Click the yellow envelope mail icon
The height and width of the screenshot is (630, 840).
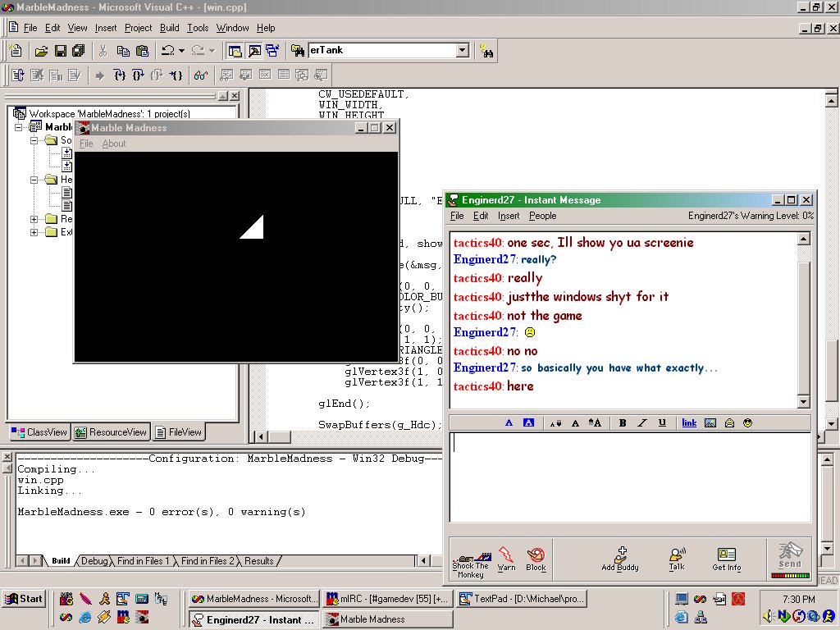click(x=729, y=423)
